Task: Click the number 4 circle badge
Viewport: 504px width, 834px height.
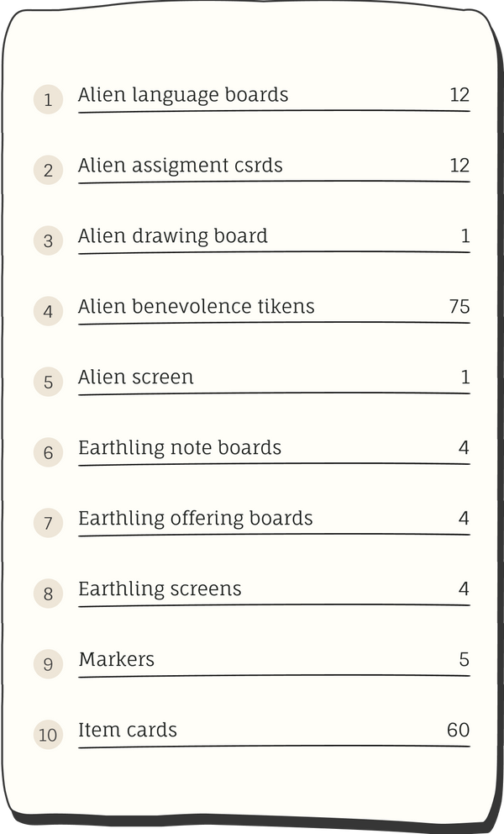Action: point(48,311)
